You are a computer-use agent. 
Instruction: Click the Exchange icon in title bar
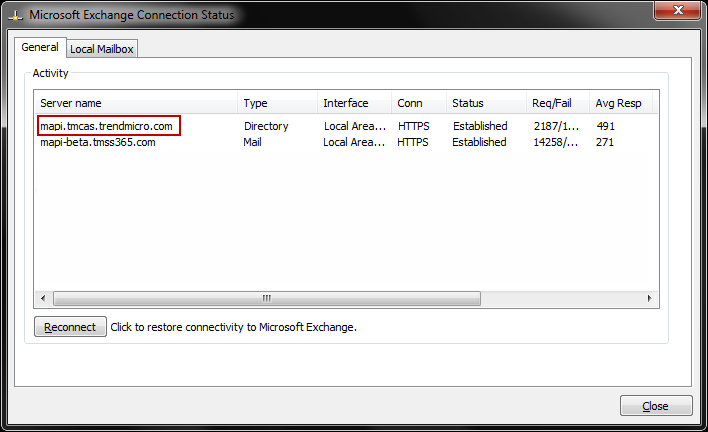[15, 16]
